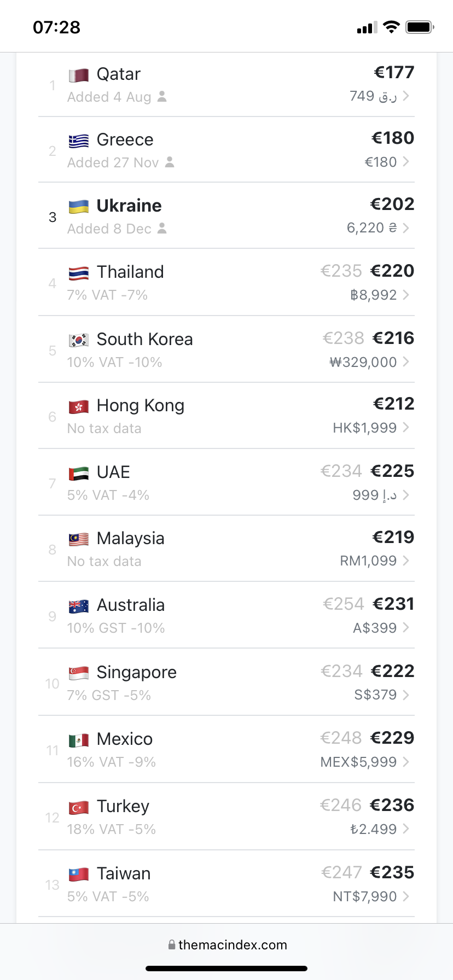Tap the contributor icon next to Added 27 Nov
453x980 pixels.
point(170,162)
